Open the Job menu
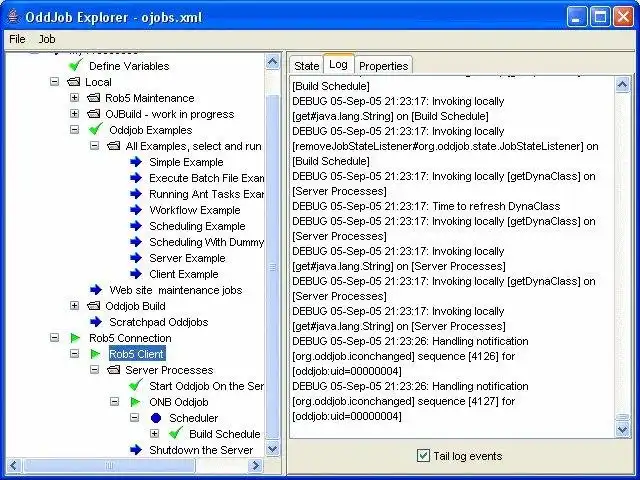This screenshot has height=480, width=640. click(x=47, y=39)
